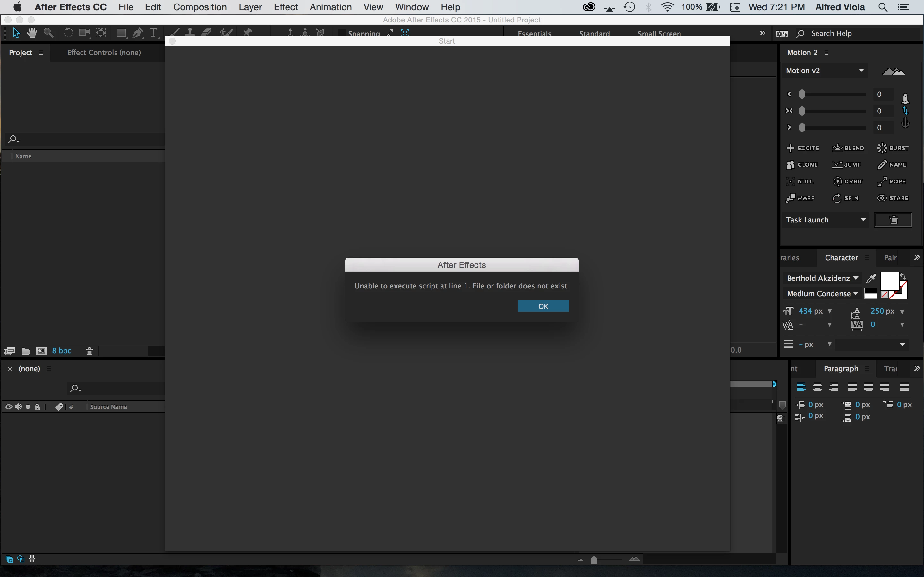
Task: Switch to Effect Controls tab
Action: point(104,53)
